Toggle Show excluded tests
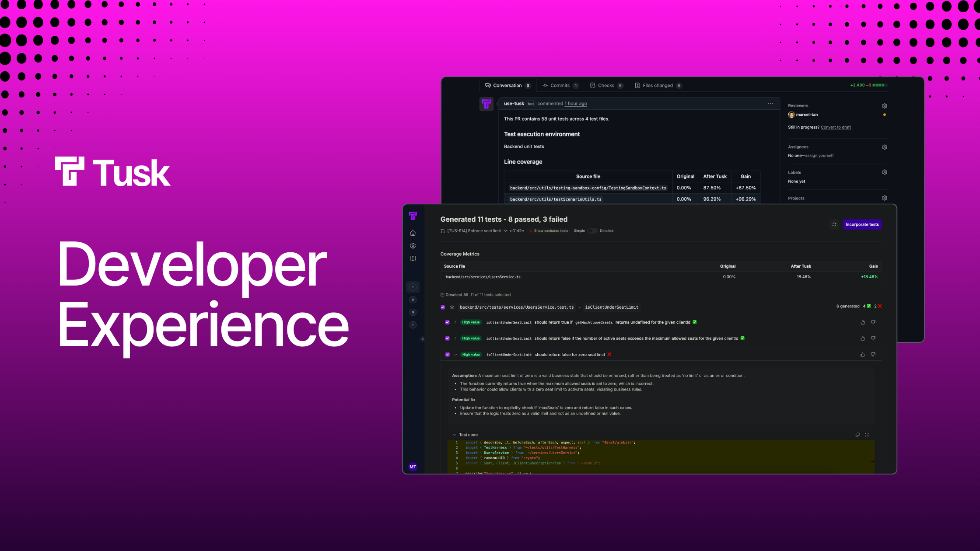Viewport: 980px width, 551px height. point(549,231)
